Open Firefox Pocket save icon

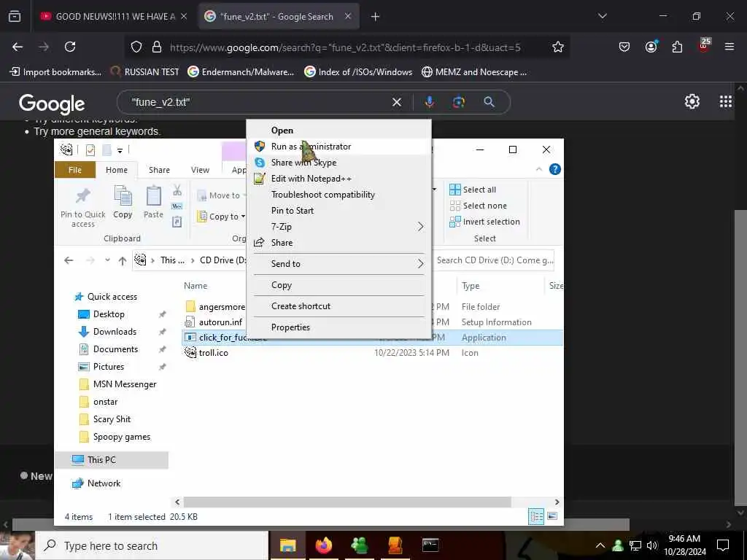624,47
